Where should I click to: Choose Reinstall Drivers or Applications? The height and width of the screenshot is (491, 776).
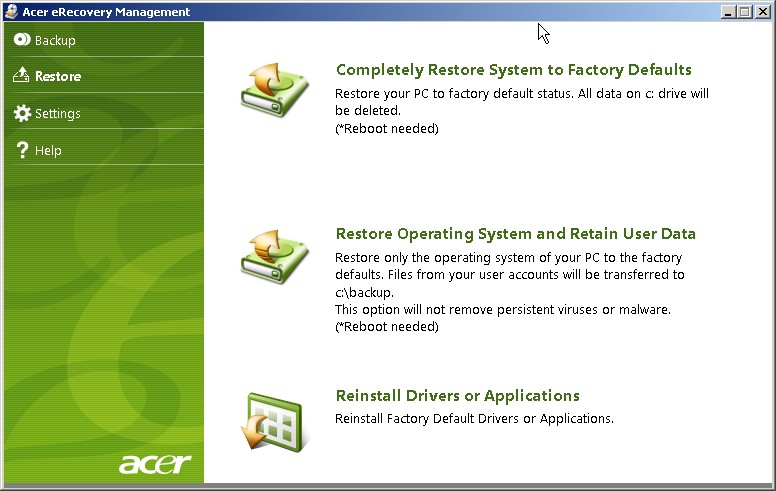[x=458, y=395]
